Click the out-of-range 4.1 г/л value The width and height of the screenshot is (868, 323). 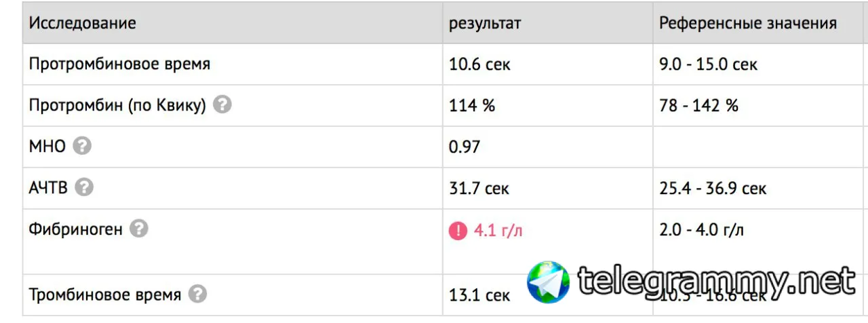click(498, 231)
